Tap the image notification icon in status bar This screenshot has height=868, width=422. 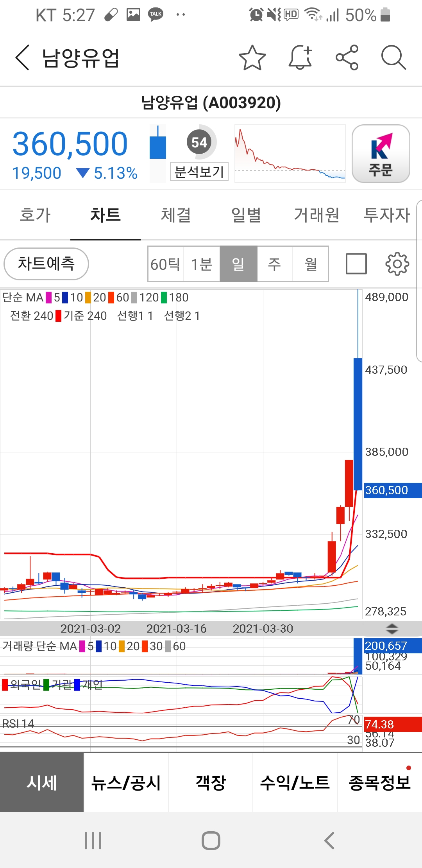point(133,15)
